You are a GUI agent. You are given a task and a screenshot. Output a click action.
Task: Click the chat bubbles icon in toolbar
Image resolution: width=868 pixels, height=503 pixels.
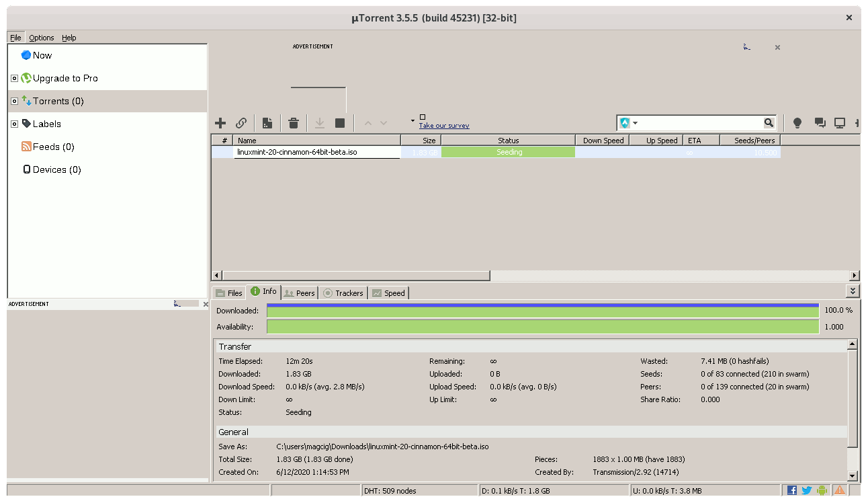pos(820,123)
